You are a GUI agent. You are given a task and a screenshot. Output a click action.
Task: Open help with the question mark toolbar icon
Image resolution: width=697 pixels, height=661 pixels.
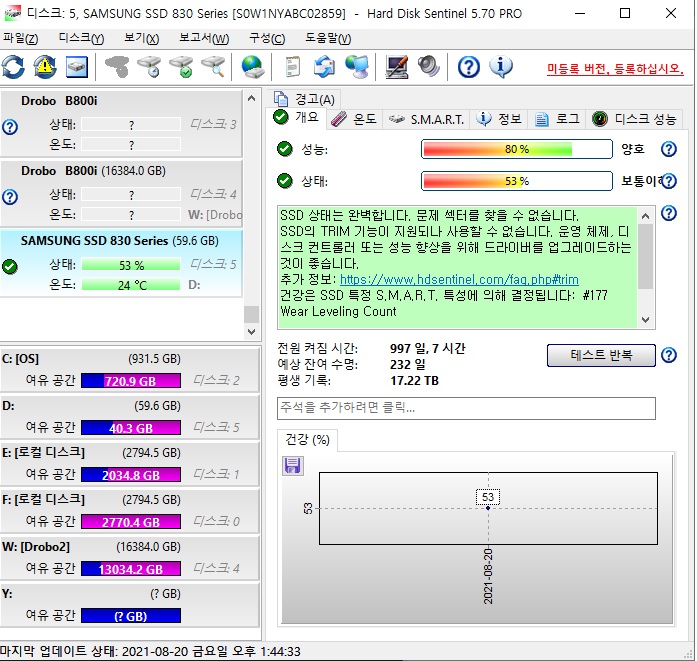[469, 67]
